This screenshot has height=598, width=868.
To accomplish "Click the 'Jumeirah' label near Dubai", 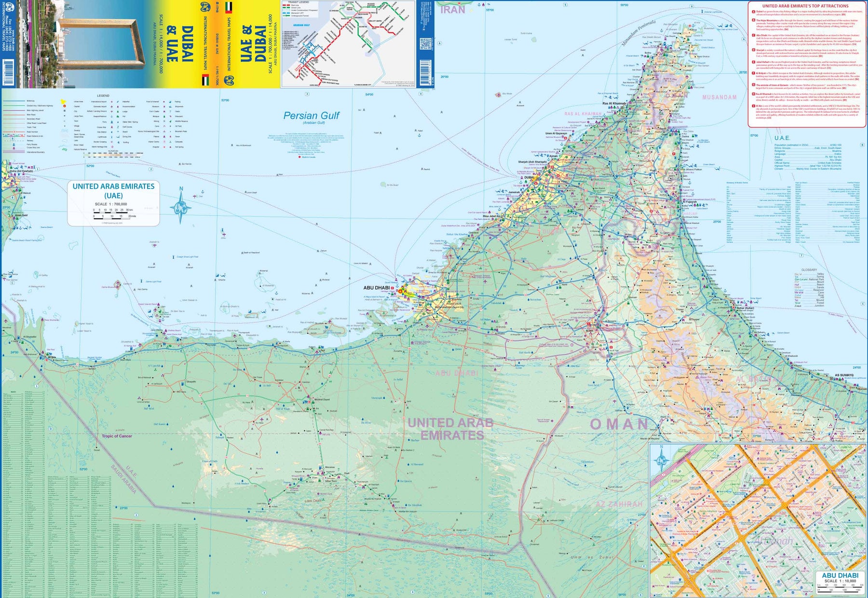I will (514, 192).
